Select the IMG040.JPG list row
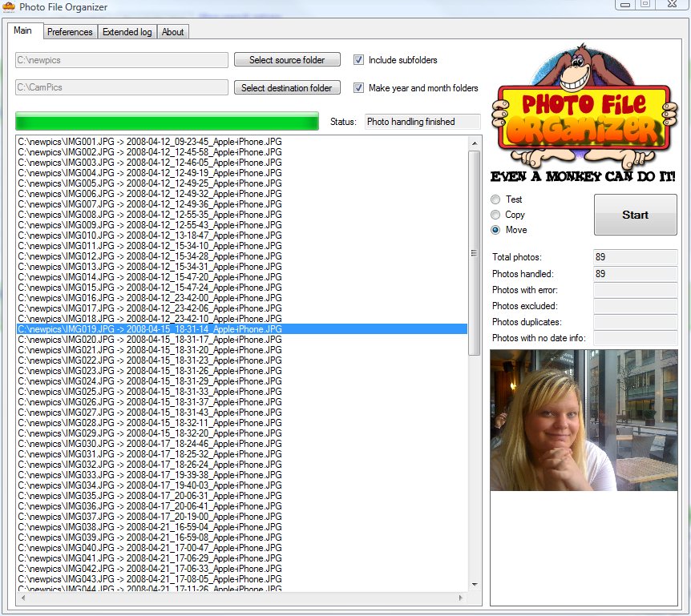 click(x=242, y=548)
